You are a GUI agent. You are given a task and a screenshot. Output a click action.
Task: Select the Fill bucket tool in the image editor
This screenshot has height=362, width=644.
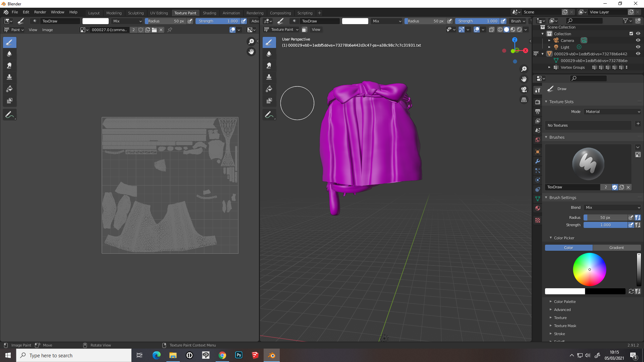click(x=9, y=89)
